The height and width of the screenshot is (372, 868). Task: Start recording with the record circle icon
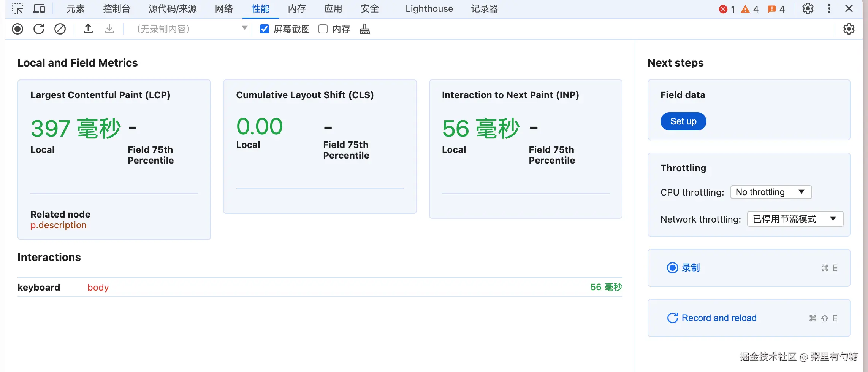click(x=17, y=29)
